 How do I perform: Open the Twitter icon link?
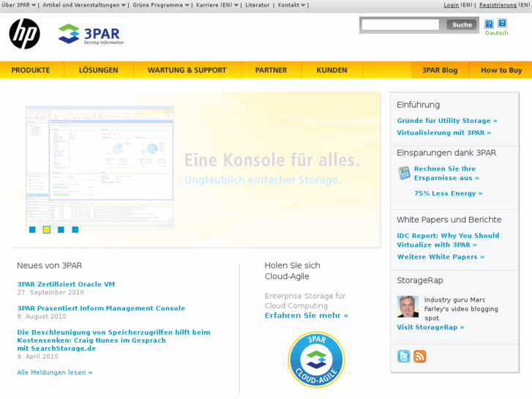coord(404,357)
